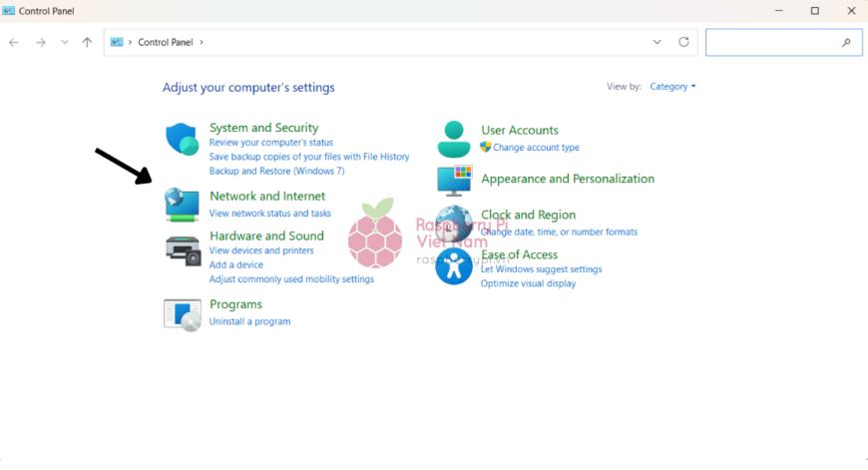Click the Control Panel breadcrumb item
This screenshot has height=470, width=868.
click(167, 42)
